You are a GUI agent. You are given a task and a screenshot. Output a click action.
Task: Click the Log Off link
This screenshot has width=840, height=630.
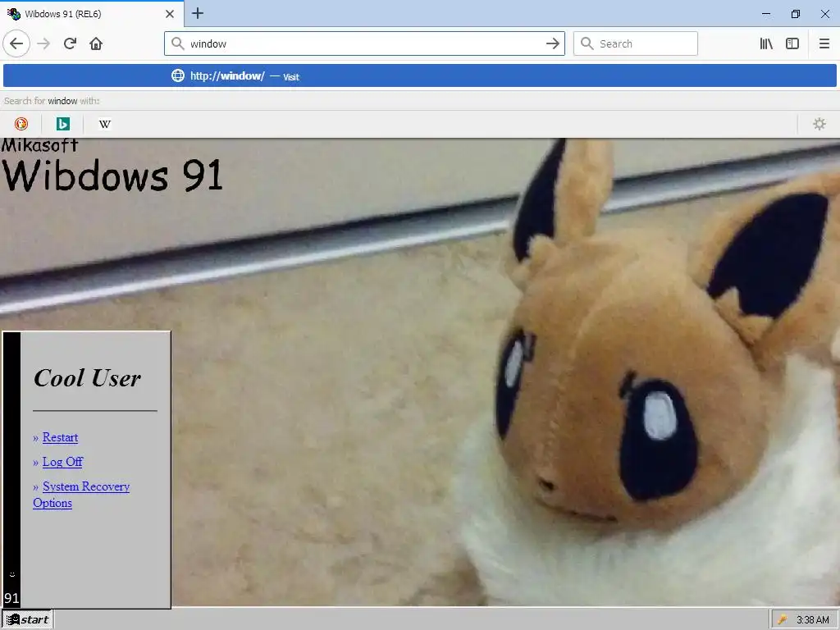click(62, 462)
